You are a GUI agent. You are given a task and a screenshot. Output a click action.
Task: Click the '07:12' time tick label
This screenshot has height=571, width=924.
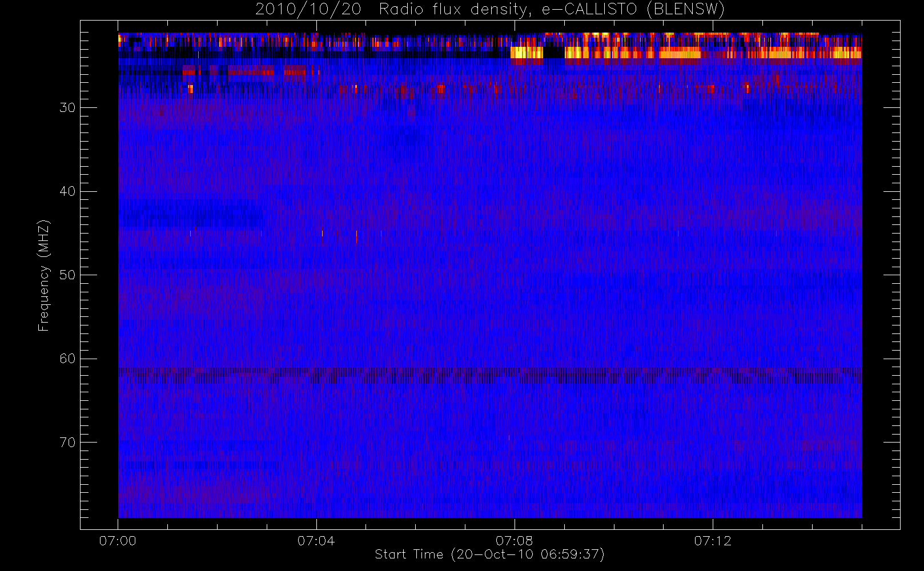pos(713,541)
